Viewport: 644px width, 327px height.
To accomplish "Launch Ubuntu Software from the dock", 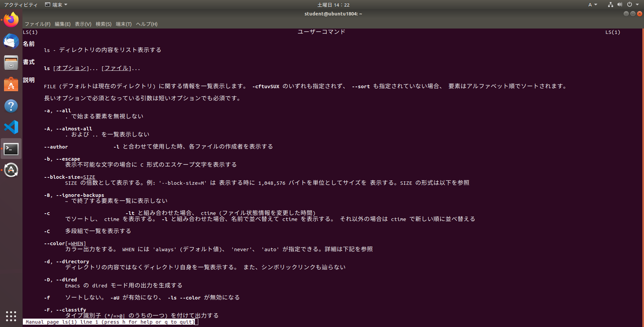I will click(x=11, y=84).
